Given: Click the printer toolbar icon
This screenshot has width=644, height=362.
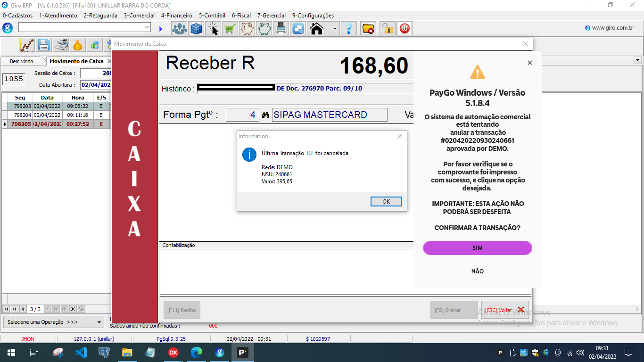Looking at the screenshot, I should [281, 29].
